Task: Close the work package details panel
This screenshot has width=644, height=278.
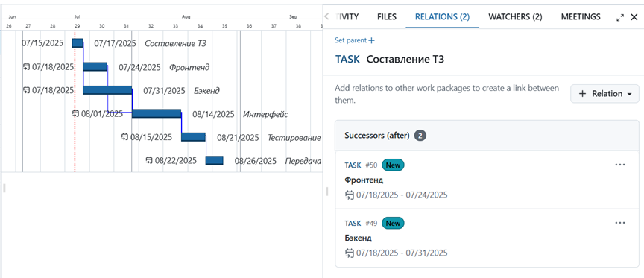Action: tap(634, 18)
